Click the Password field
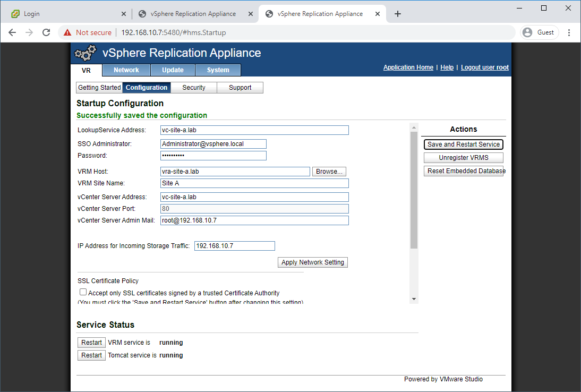 [x=213, y=156]
